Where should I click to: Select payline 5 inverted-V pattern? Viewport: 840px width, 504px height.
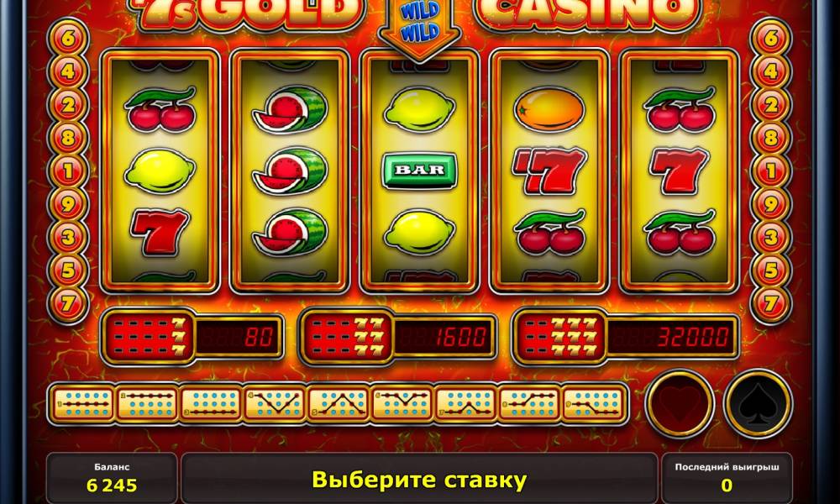[338, 404]
